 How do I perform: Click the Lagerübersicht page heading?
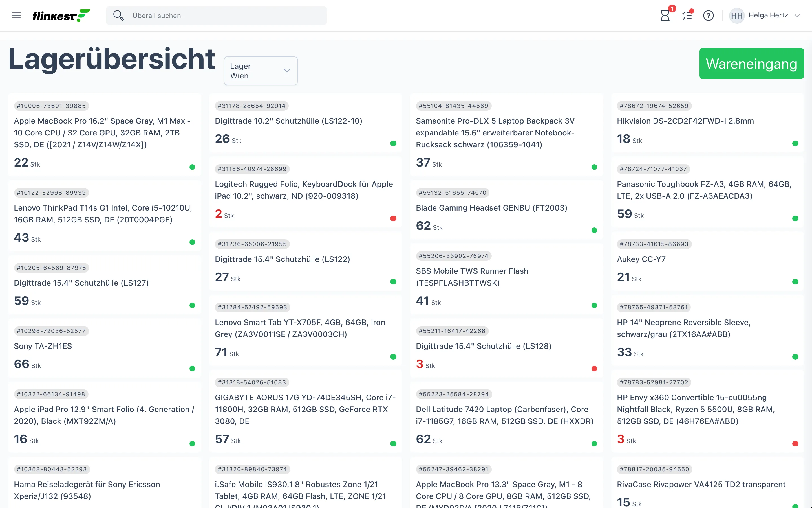[x=111, y=59]
